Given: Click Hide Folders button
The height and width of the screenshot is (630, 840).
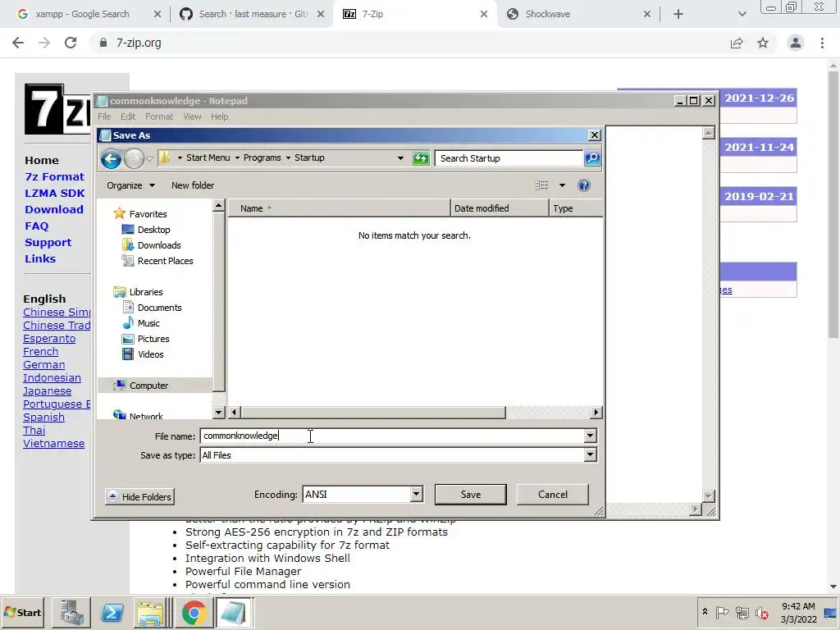Looking at the screenshot, I should point(139,496).
